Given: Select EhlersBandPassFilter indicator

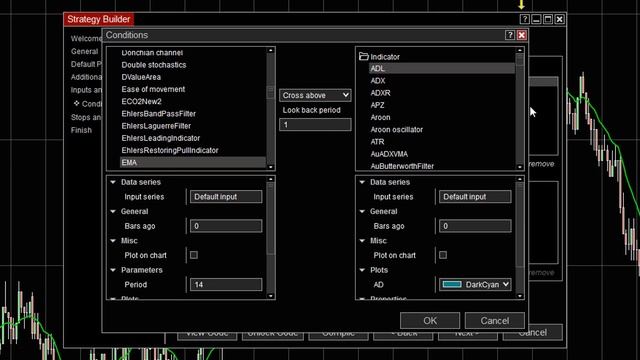Looking at the screenshot, I should click(x=158, y=114).
